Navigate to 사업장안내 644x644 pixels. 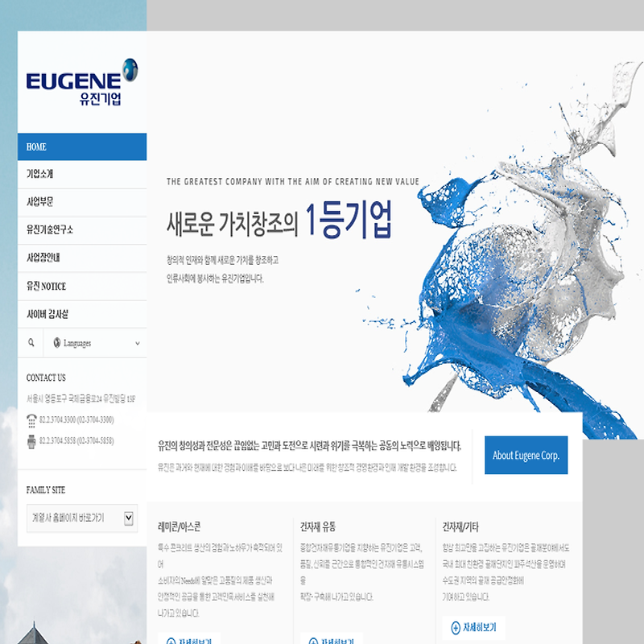tap(82, 258)
